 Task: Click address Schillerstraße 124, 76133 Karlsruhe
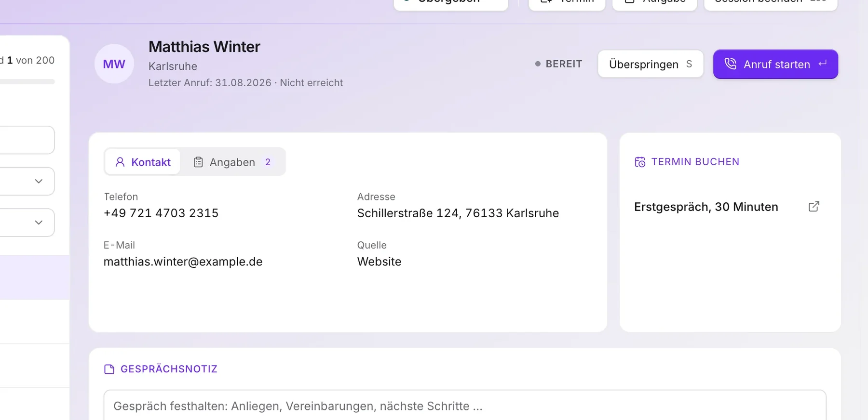click(x=458, y=213)
